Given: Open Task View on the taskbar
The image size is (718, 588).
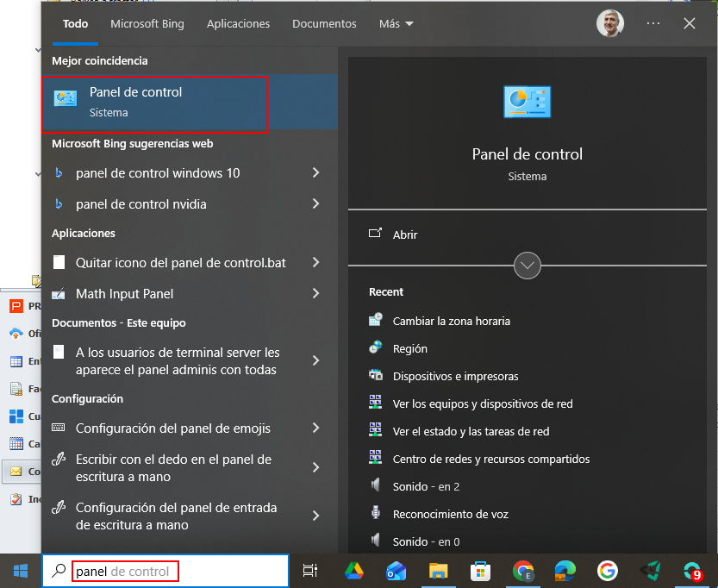Looking at the screenshot, I should coord(310,571).
